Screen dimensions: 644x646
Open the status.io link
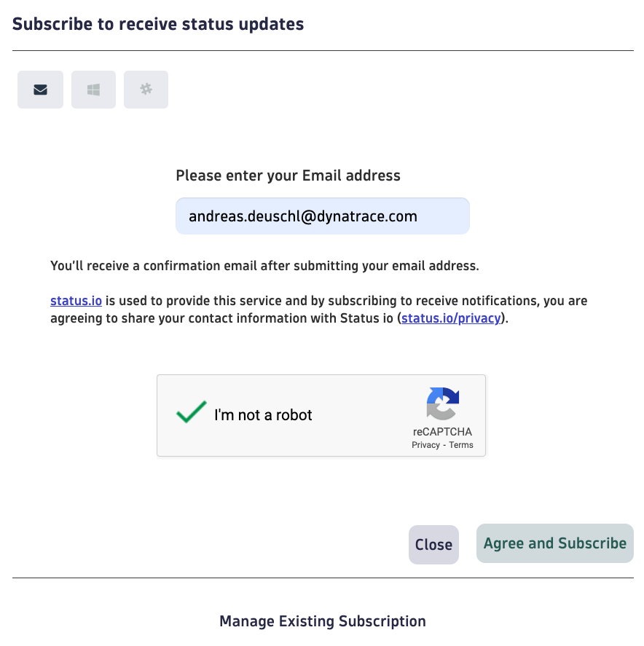pos(76,300)
